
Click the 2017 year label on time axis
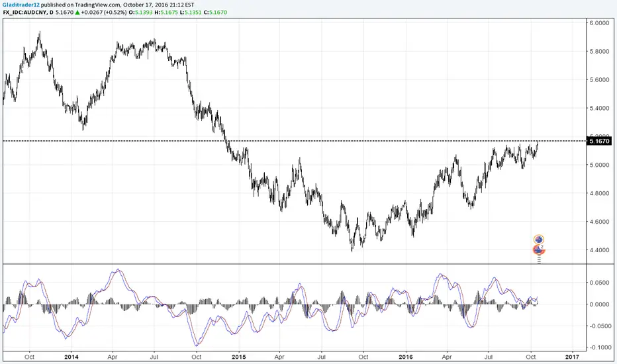pos(572,357)
